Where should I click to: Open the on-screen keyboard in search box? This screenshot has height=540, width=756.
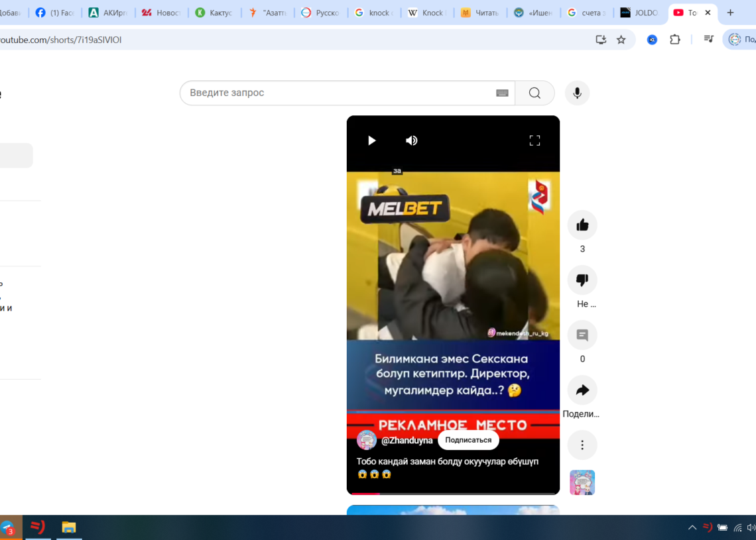502,93
